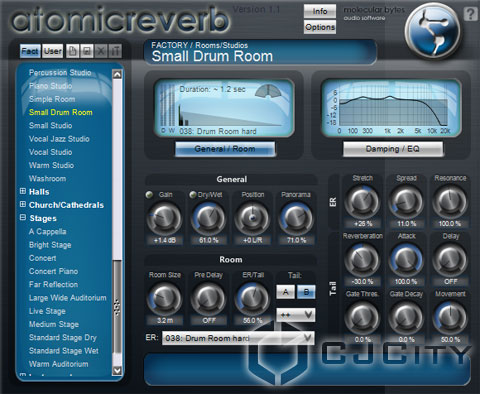Select the Percussion Studio preset
Viewport: 480px width, 394px height.
point(60,72)
